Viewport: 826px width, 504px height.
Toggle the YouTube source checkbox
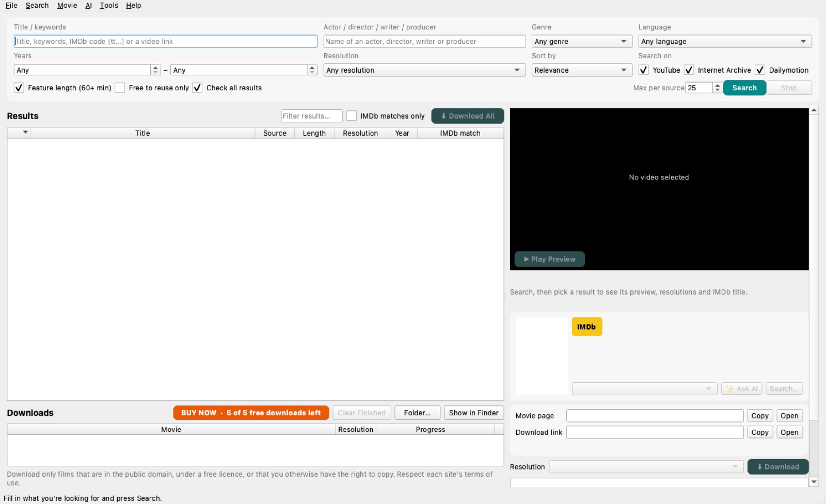(x=644, y=70)
